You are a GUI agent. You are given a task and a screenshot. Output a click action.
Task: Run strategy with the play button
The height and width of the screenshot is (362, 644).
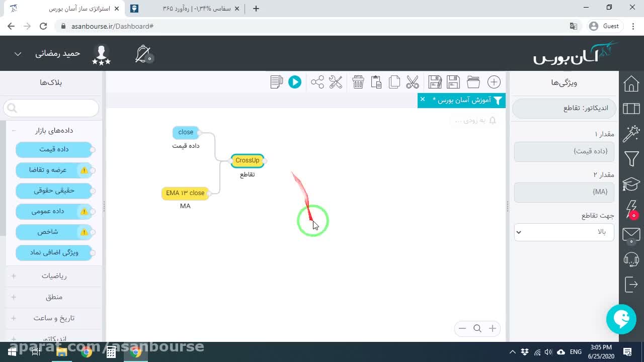click(x=295, y=82)
